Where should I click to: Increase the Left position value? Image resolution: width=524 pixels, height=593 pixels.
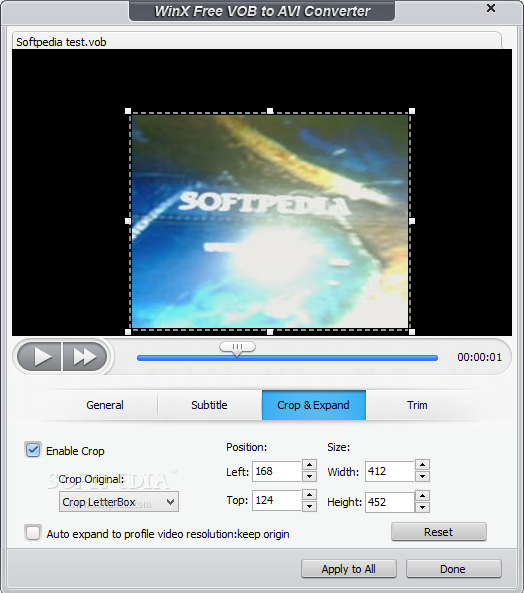[x=310, y=465]
